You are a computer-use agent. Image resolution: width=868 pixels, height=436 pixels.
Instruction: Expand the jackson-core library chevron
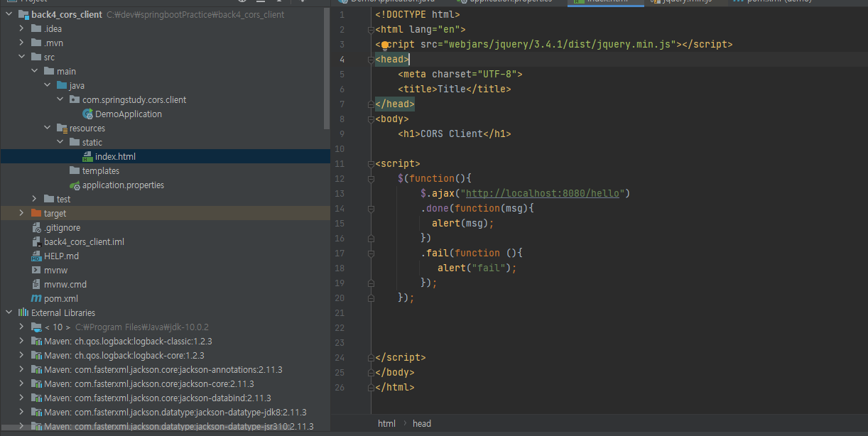pyautogui.click(x=22, y=383)
